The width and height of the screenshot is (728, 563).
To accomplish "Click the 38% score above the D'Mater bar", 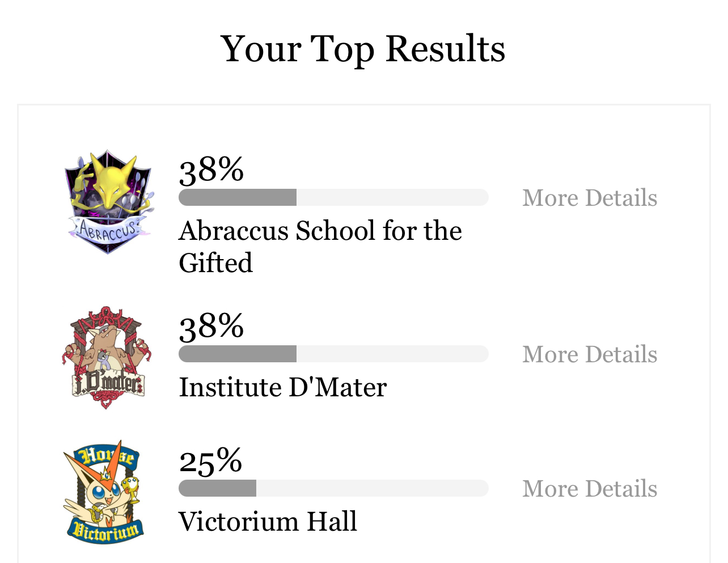I will (211, 326).
